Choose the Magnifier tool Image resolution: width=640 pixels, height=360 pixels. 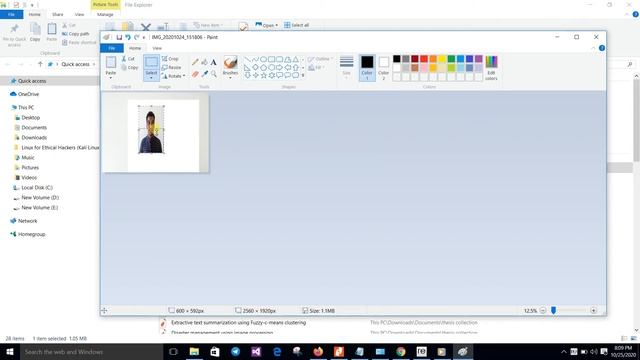click(213, 74)
